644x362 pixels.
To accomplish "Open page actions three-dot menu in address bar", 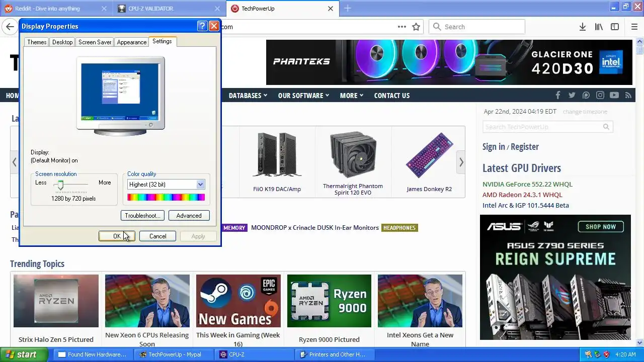I will pos(402,27).
